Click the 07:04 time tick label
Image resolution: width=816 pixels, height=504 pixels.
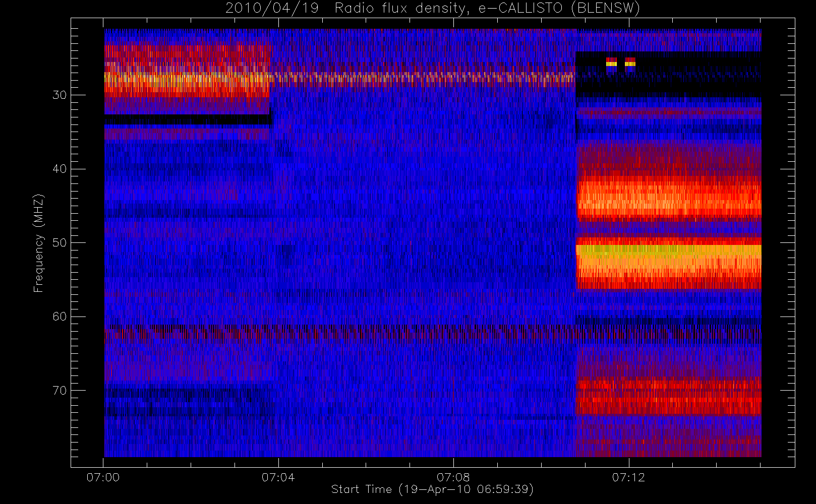coord(278,477)
